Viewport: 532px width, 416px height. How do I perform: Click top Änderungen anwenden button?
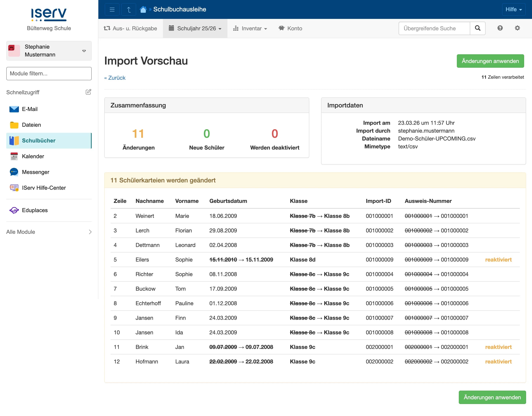point(490,61)
